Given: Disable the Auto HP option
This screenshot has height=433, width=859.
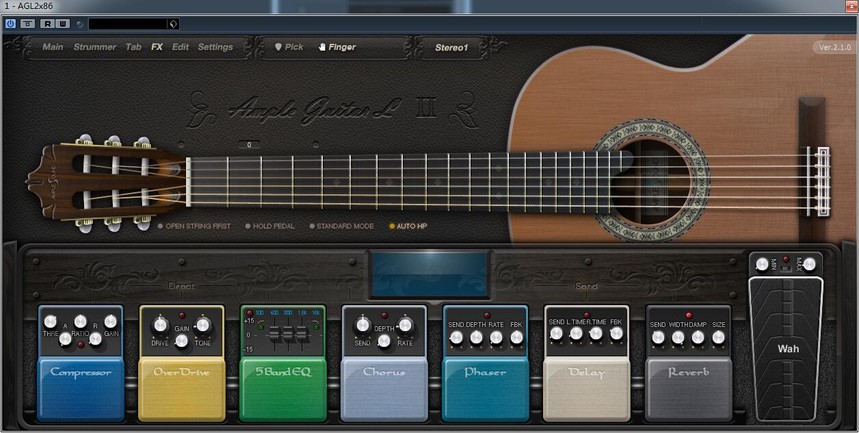Looking at the screenshot, I should point(408,226).
